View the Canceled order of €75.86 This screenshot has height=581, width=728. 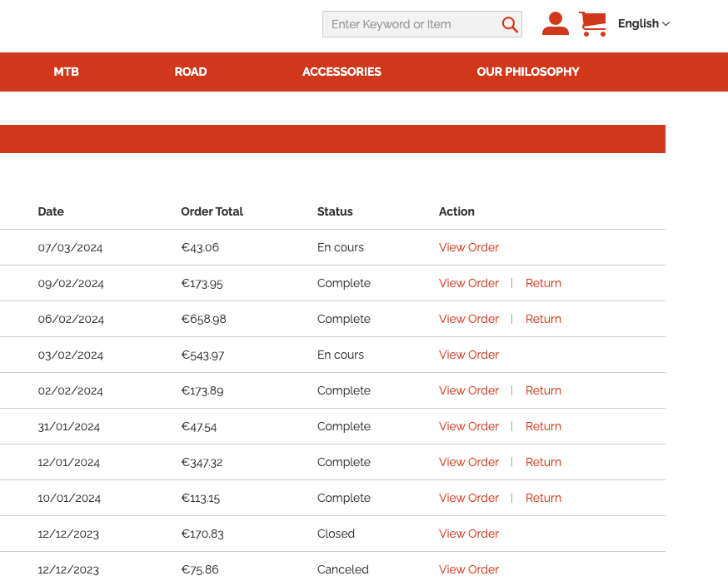coord(469,569)
